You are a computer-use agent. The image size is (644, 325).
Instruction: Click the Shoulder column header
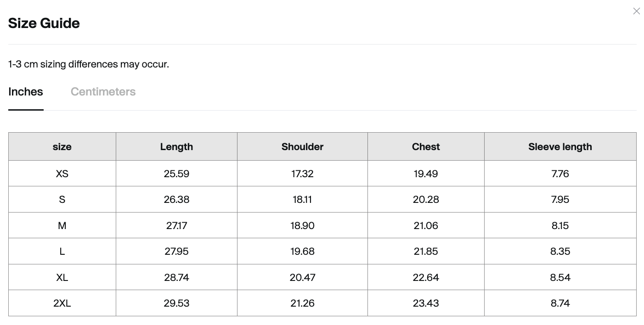pos(302,147)
